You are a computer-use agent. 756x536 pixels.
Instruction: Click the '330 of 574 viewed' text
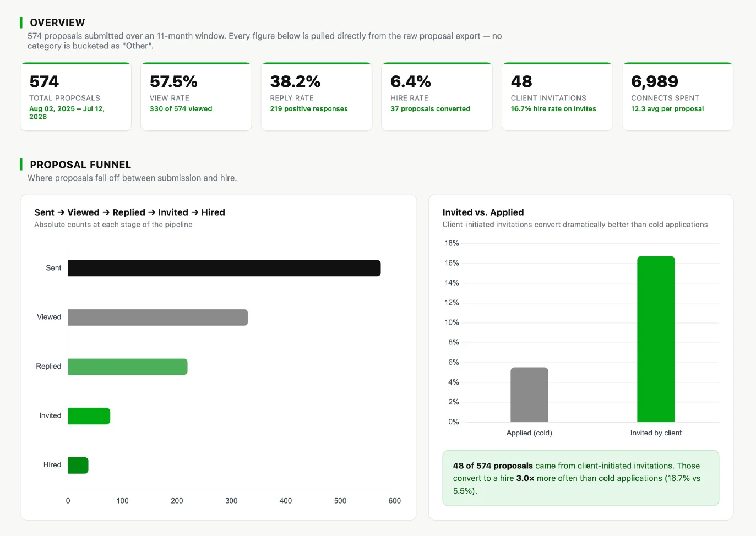[x=181, y=109]
